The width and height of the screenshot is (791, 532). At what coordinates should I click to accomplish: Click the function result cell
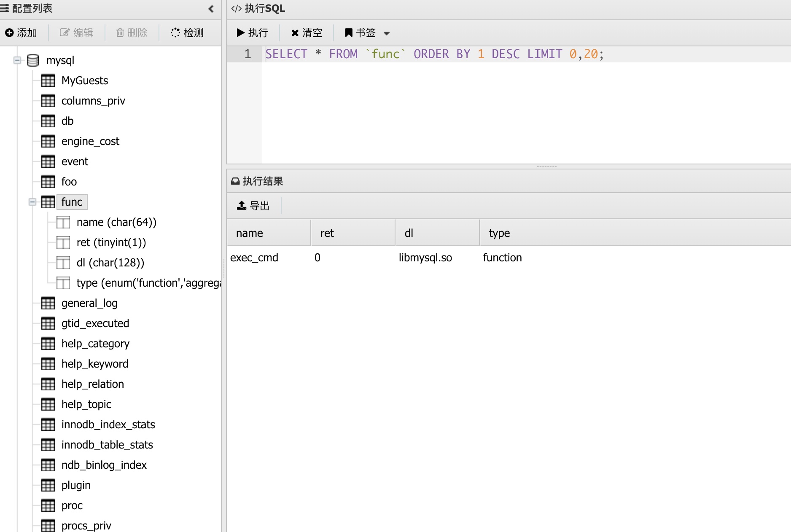coord(503,258)
